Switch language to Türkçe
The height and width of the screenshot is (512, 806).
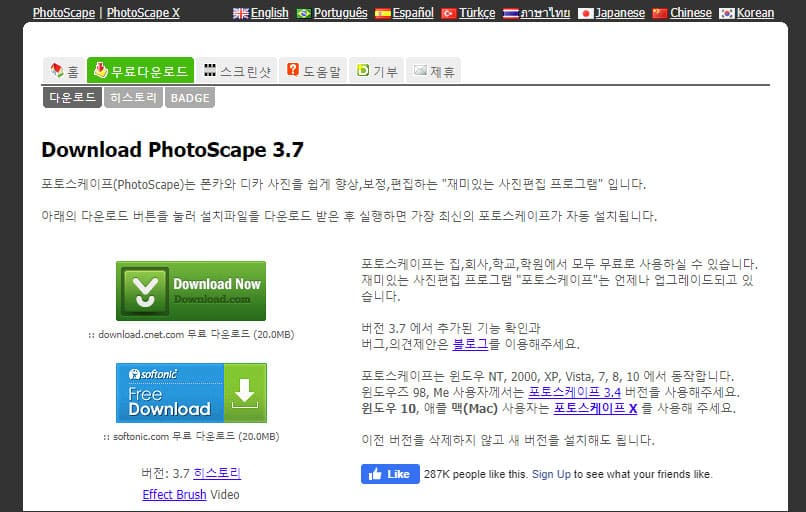click(477, 13)
